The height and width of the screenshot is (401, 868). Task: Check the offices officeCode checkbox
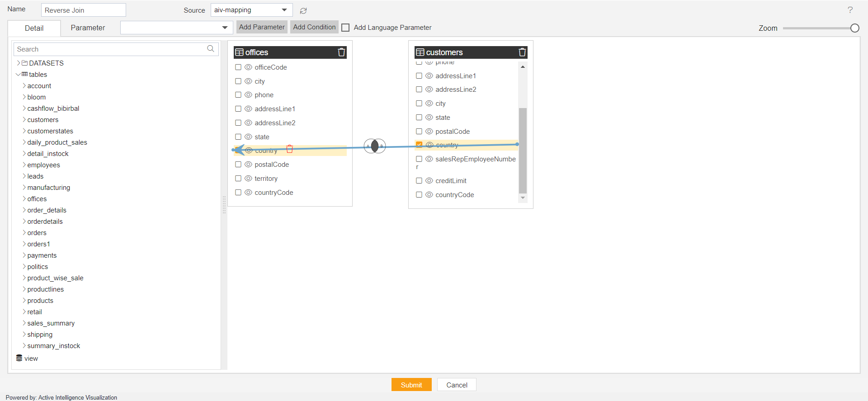[x=238, y=67]
